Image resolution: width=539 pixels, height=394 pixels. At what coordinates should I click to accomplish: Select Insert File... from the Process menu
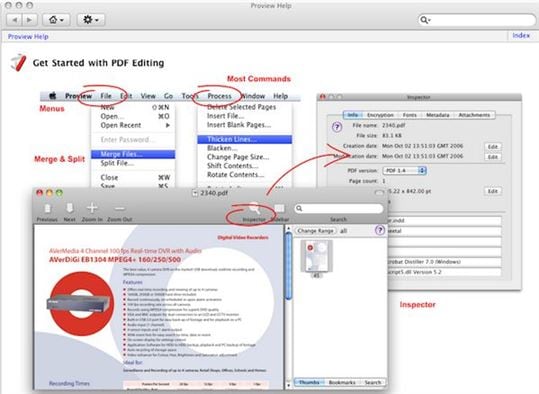point(245,116)
